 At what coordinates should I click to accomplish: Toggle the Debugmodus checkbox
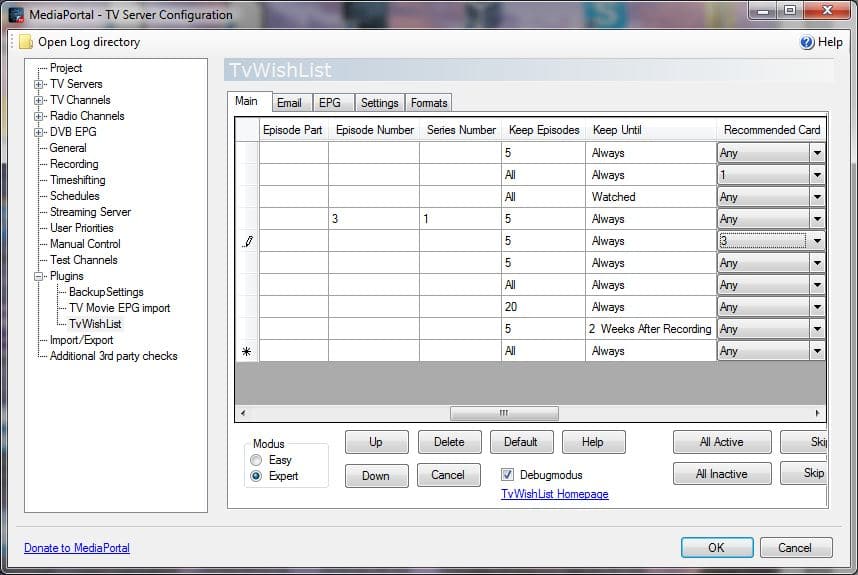pyautogui.click(x=507, y=474)
